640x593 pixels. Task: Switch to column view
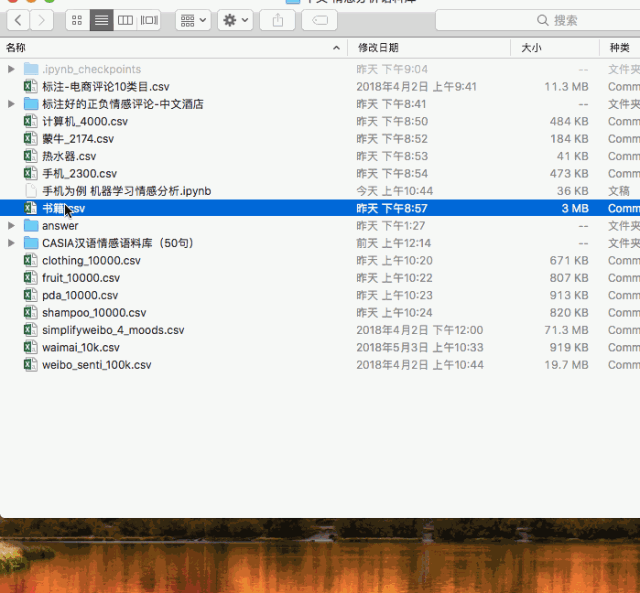125,20
